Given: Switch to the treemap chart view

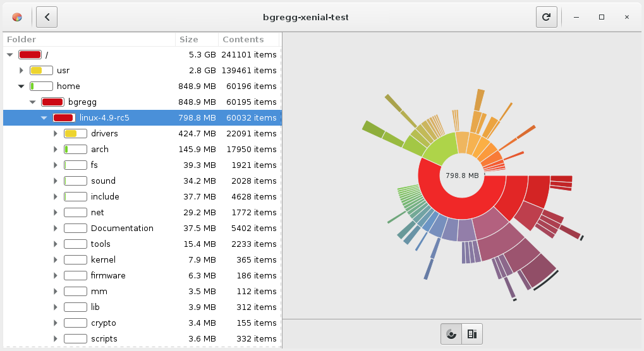Looking at the screenshot, I should [472, 334].
